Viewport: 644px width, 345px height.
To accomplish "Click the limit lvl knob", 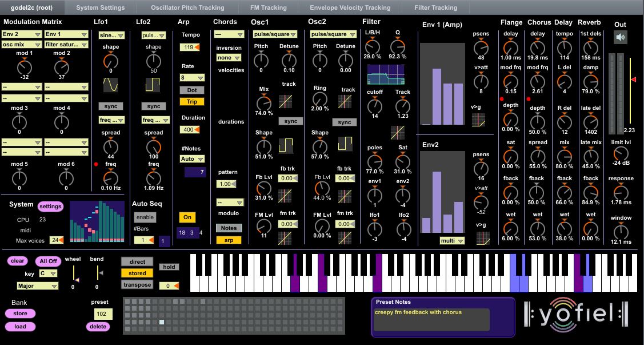I will (621, 153).
